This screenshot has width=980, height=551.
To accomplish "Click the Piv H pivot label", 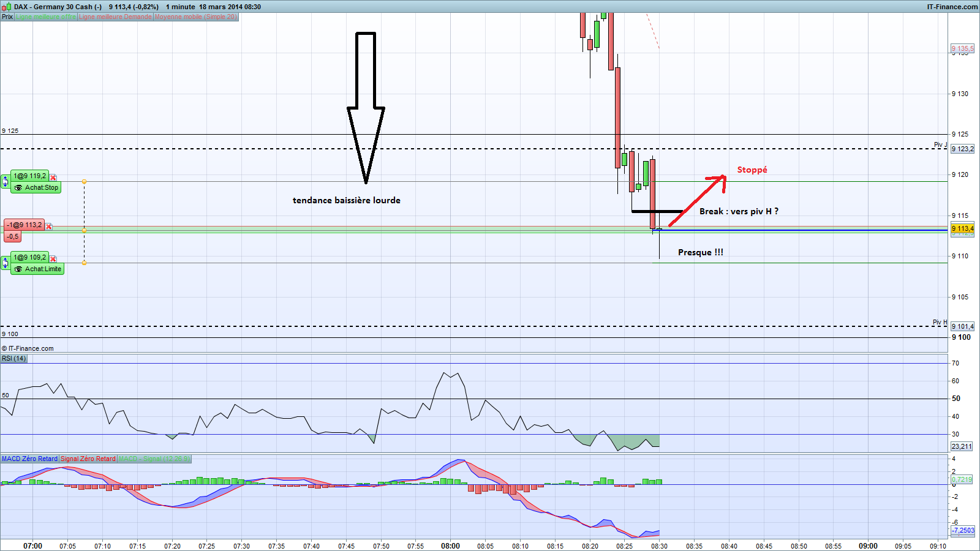I will click(940, 322).
